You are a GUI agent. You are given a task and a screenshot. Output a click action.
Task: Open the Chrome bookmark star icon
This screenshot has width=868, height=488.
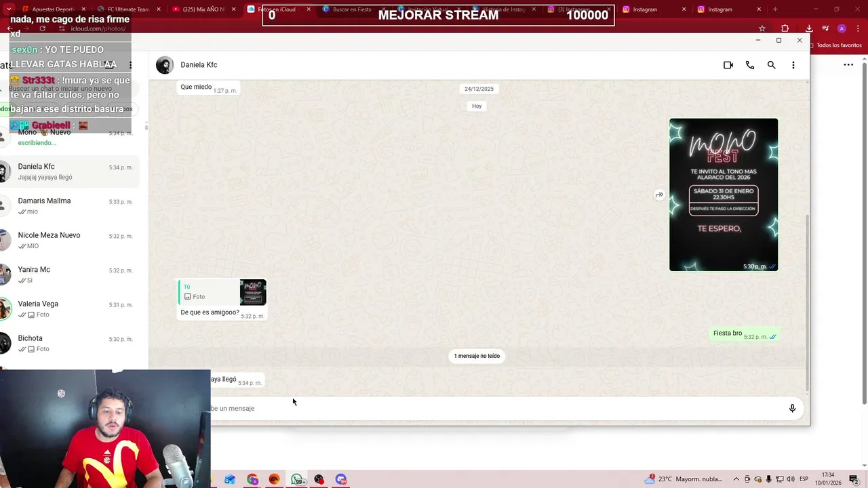tap(762, 28)
